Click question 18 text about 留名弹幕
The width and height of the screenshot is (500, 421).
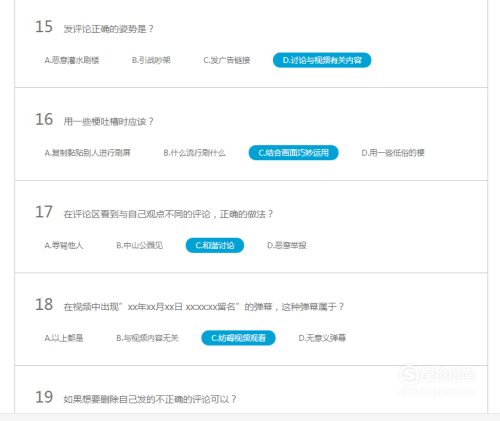coord(204,307)
